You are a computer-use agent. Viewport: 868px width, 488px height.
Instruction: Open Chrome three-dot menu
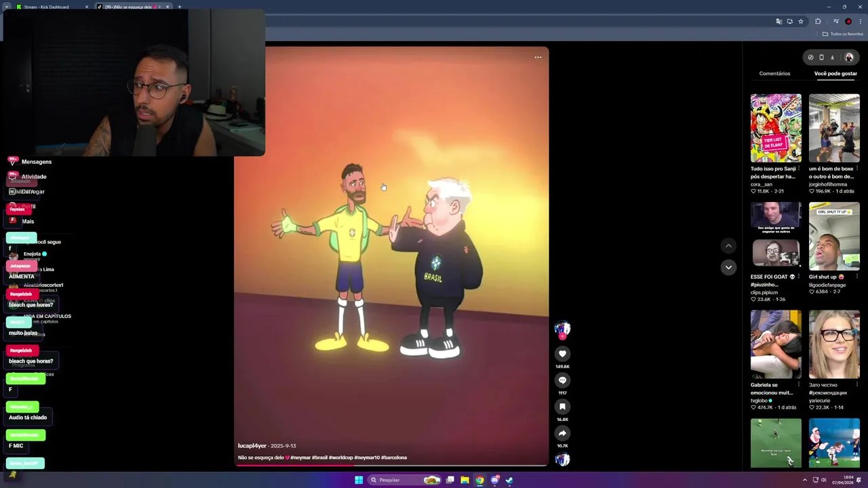(x=860, y=22)
